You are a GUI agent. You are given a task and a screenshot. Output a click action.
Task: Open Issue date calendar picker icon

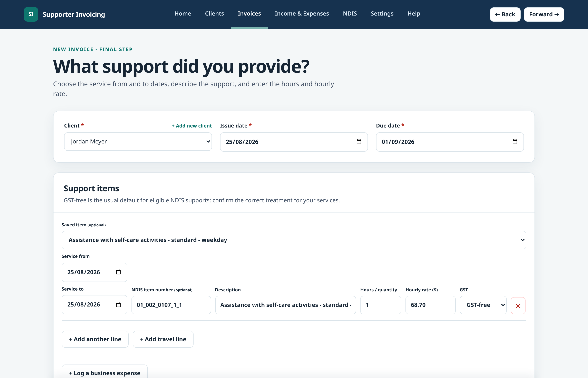pos(359,142)
